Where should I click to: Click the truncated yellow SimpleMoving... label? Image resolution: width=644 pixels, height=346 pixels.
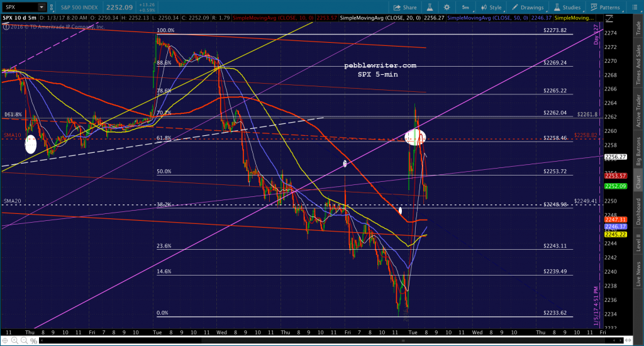574,18
